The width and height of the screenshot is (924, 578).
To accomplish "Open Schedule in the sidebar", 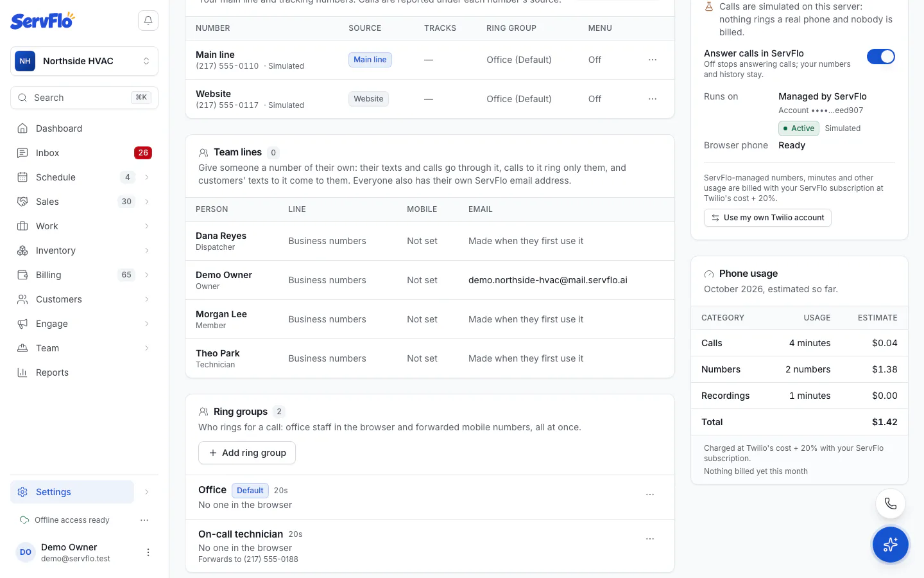I will click(56, 177).
